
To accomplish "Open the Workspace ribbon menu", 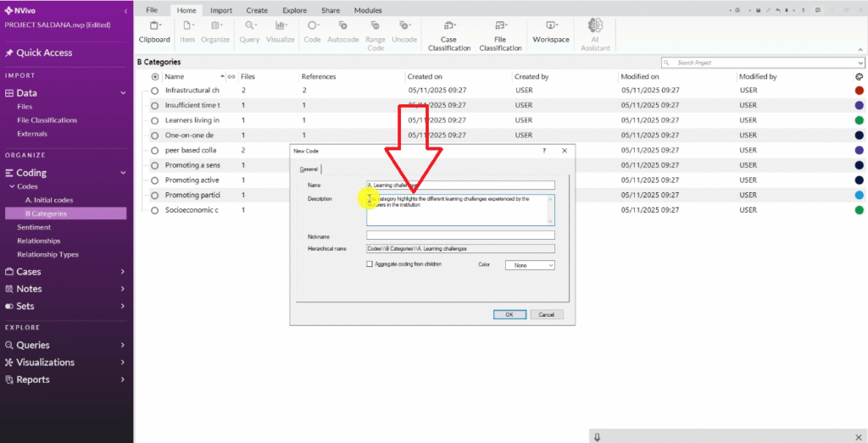I will click(x=551, y=31).
